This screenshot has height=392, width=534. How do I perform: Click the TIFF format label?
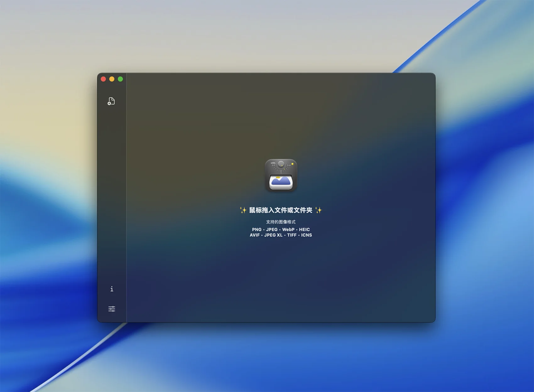[x=292, y=235]
